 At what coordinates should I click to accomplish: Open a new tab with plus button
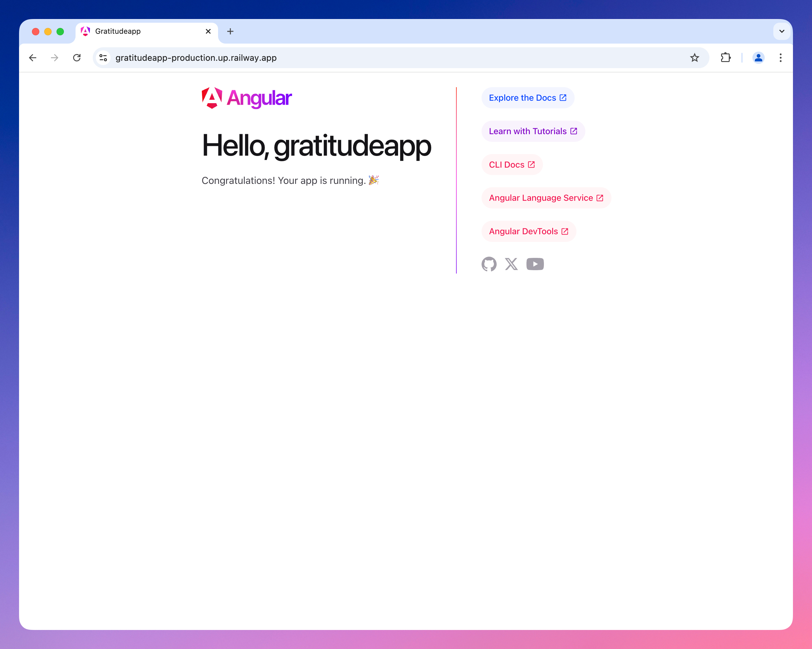coord(231,31)
